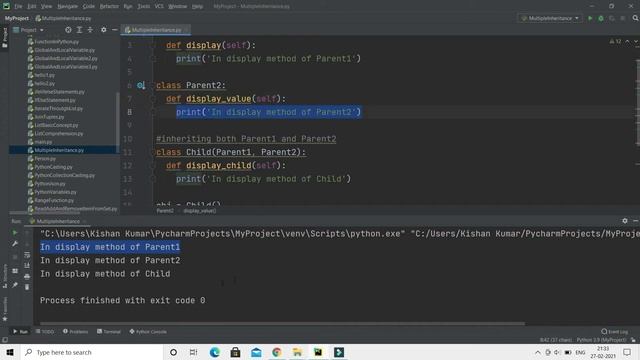Screen dimensions: 640x360
Task: Click the Run tool window button at the bottom
Action: pyautogui.click(x=20, y=331)
